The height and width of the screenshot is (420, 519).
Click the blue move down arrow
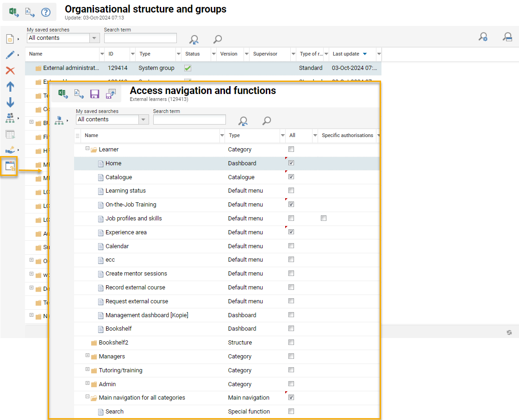(10, 102)
